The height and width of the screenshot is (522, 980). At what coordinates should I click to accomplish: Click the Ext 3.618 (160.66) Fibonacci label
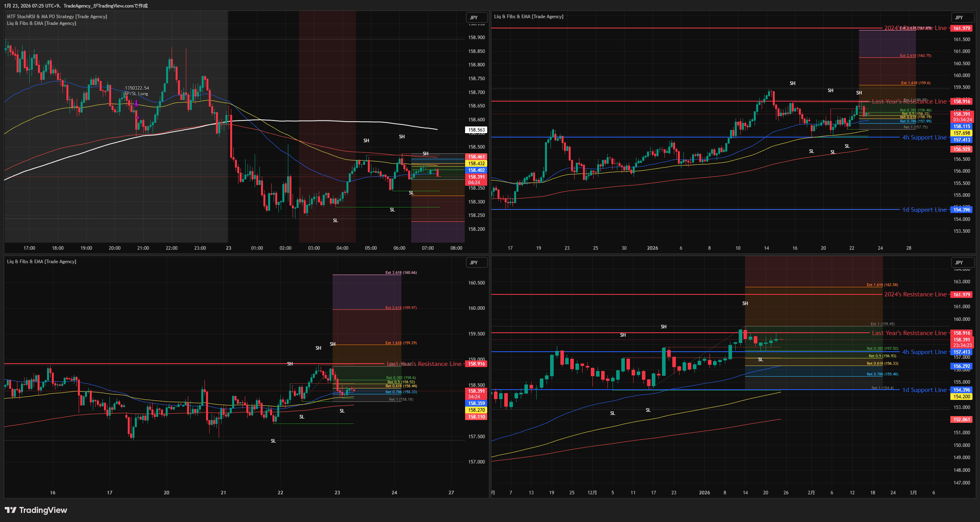pyautogui.click(x=401, y=273)
